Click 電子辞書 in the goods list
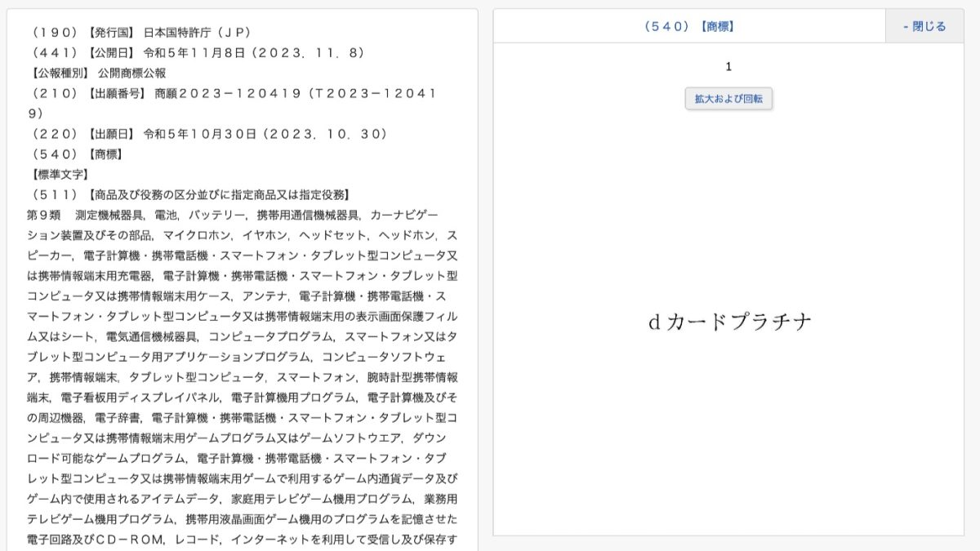The image size is (980, 551). [118, 418]
